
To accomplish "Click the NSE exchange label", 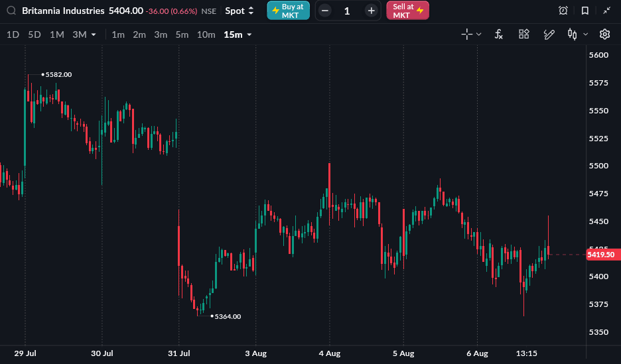I will pos(209,11).
